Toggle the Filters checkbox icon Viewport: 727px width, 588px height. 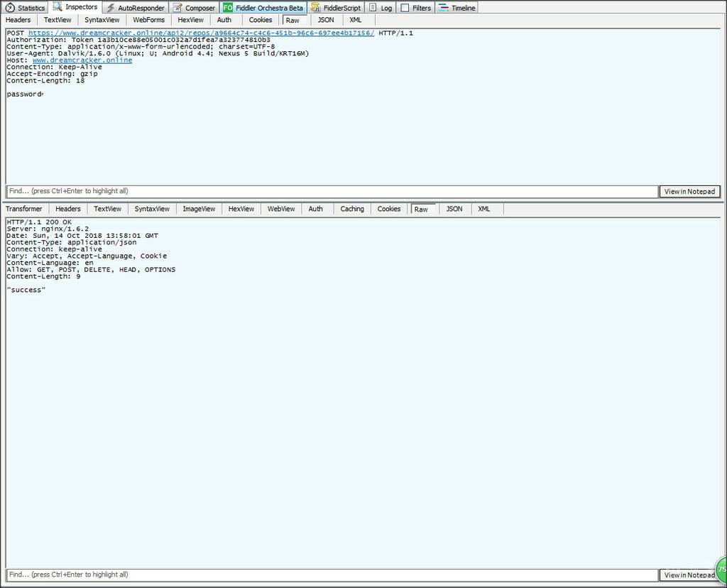click(x=405, y=8)
